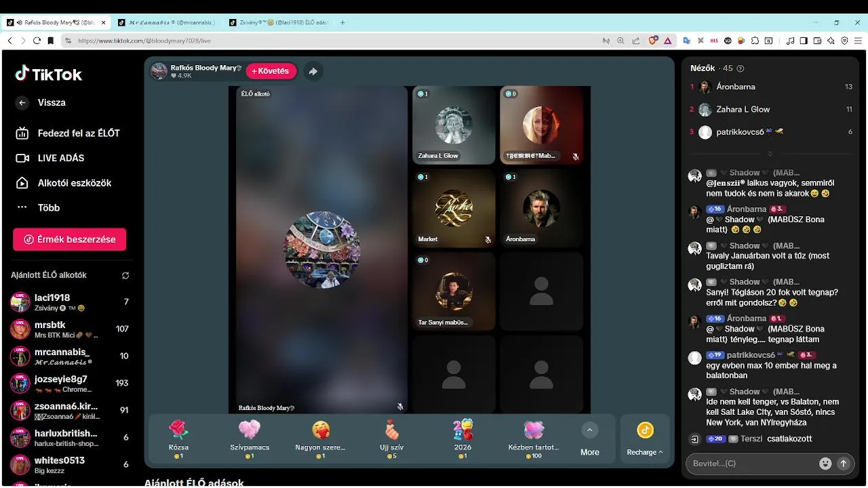Send the Kézben tartott gift
This screenshot has width=868, height=488.
(x=534, y=439)
